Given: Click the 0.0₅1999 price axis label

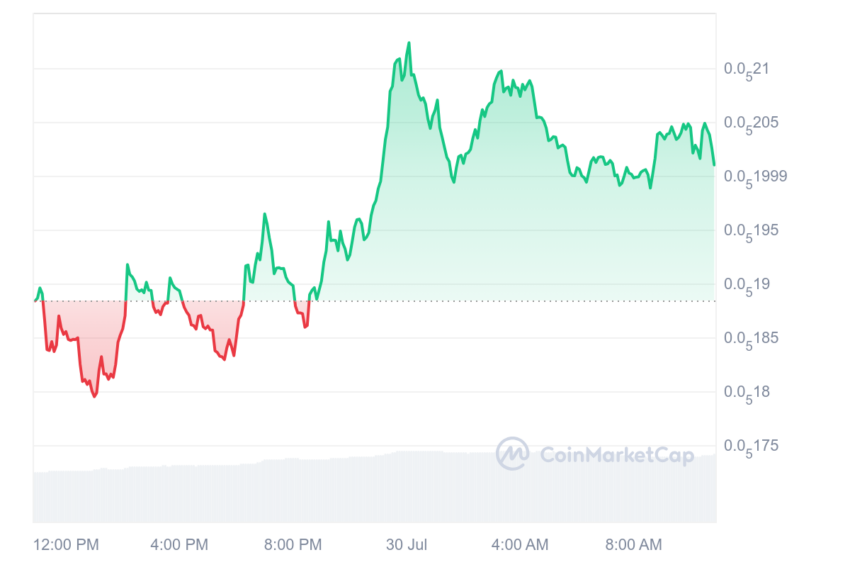Looking at the screenshot, I should click(x=756, y=177).
